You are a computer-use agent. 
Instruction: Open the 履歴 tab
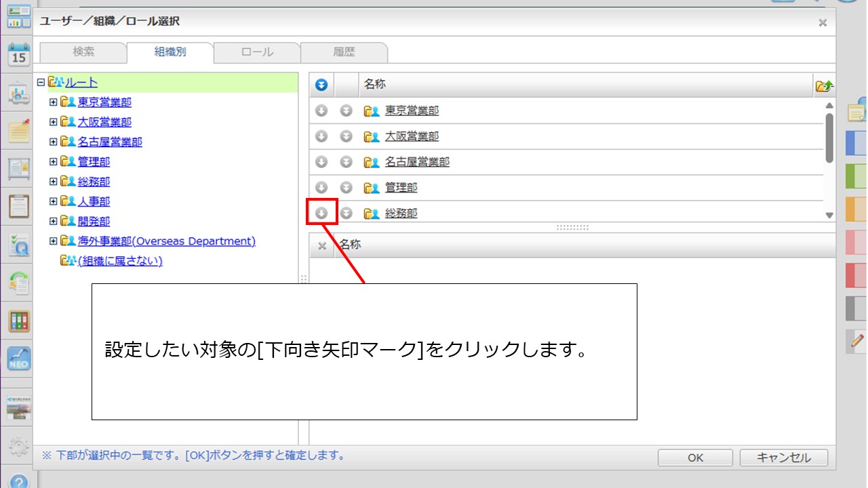tap(344, 52)
